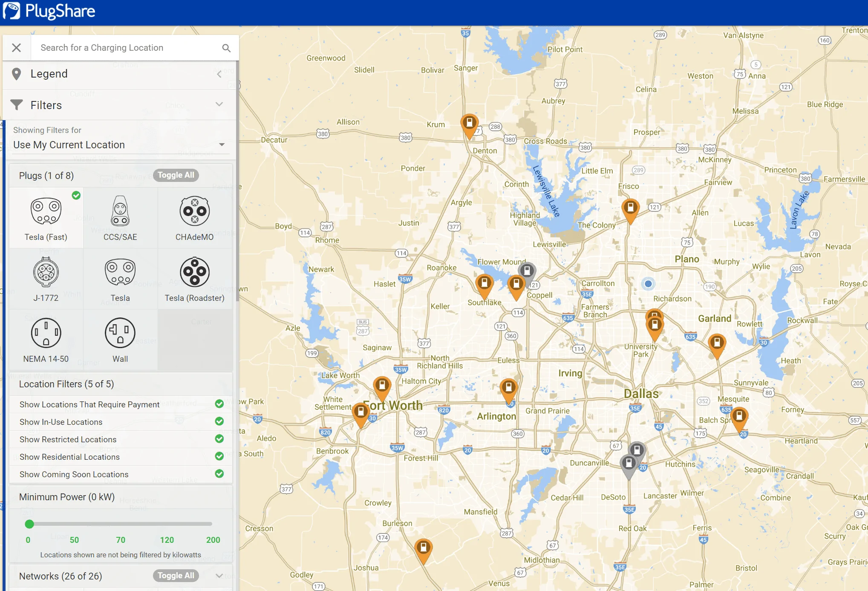Select the gray charger pin near Duncanville
Viewport: 868px width, 591px height.
point(629,467)
